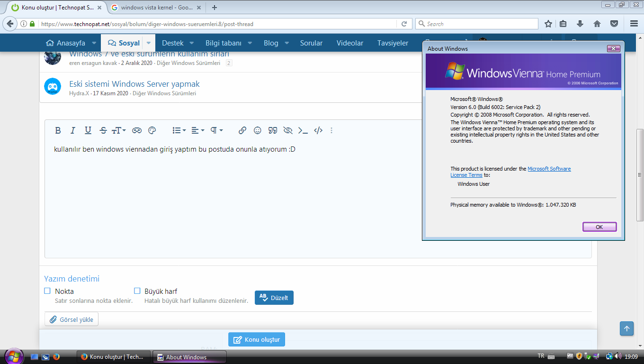The width and height of the screenshot is (644, 364).
Task: Open a new browser tab
Action: pos(215,8)
